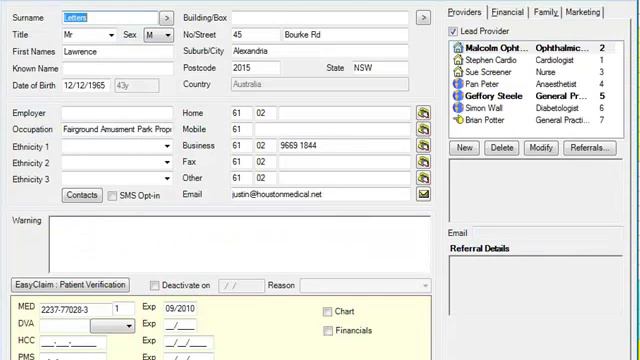
Task: Click the Employer input field
Action: coord(118,113)
